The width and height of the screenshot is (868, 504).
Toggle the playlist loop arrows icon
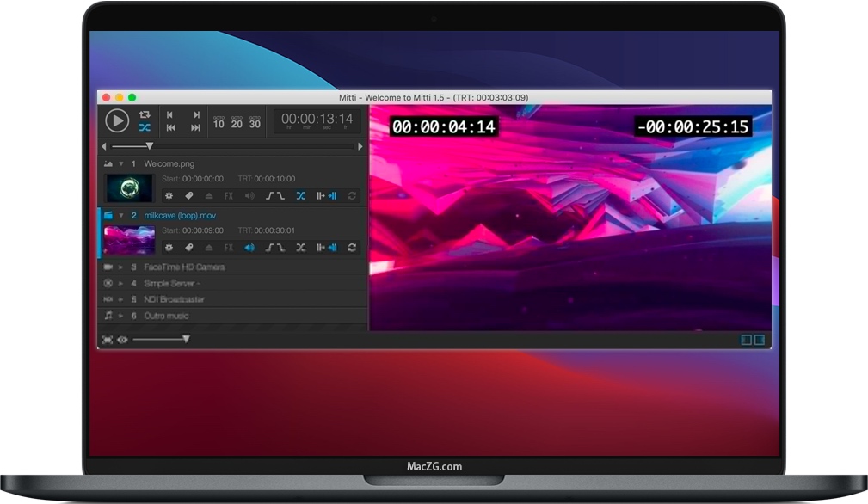click(145, 114)
